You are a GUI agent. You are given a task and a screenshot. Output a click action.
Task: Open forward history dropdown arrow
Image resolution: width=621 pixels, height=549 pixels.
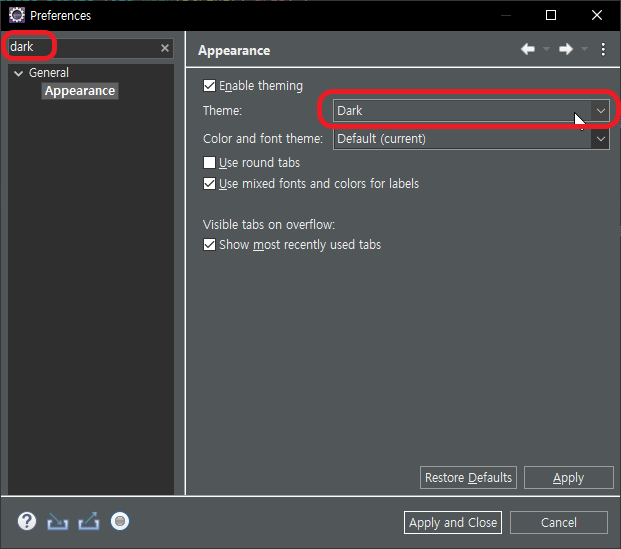[584, 50]
